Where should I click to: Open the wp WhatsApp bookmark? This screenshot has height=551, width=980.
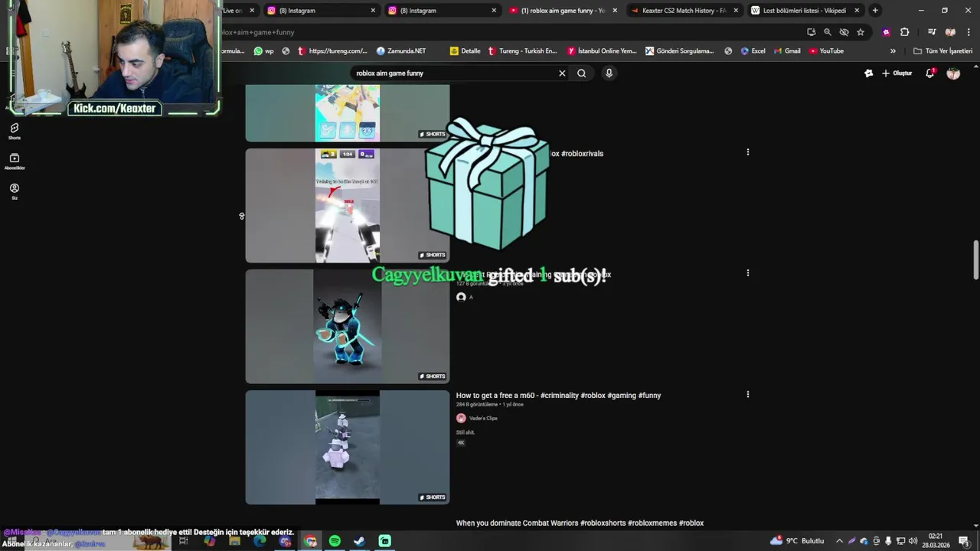[x=263, y=51]
